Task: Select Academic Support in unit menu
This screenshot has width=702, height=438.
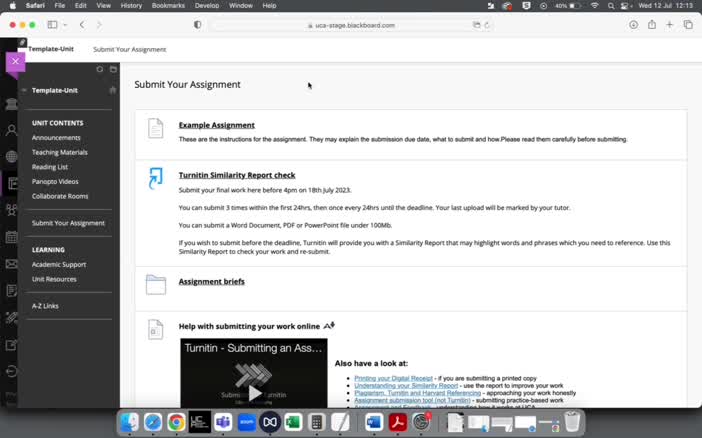Action: (x=59, y=265)
